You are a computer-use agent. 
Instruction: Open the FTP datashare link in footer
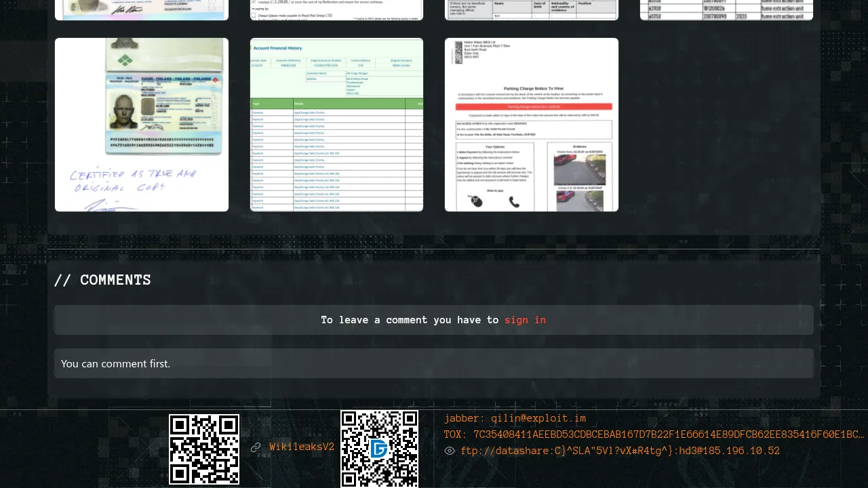pos(620,451)
